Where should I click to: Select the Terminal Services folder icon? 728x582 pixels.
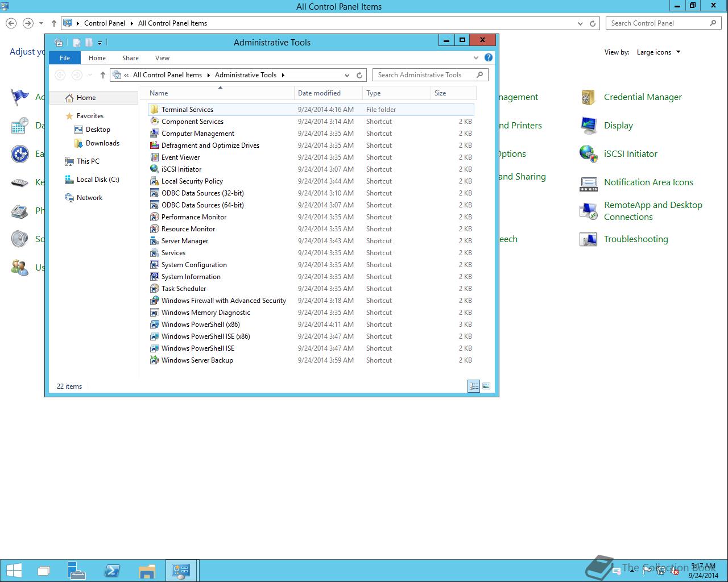pos(154,109)
